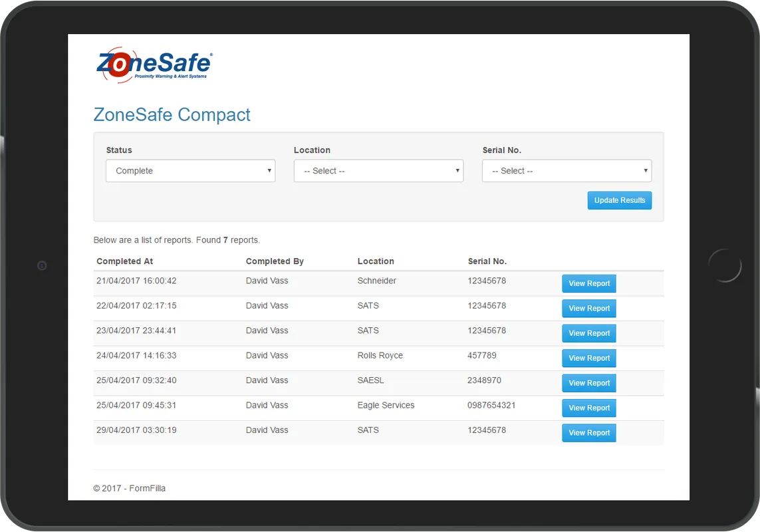Click the Found 7 reports text

228,240
